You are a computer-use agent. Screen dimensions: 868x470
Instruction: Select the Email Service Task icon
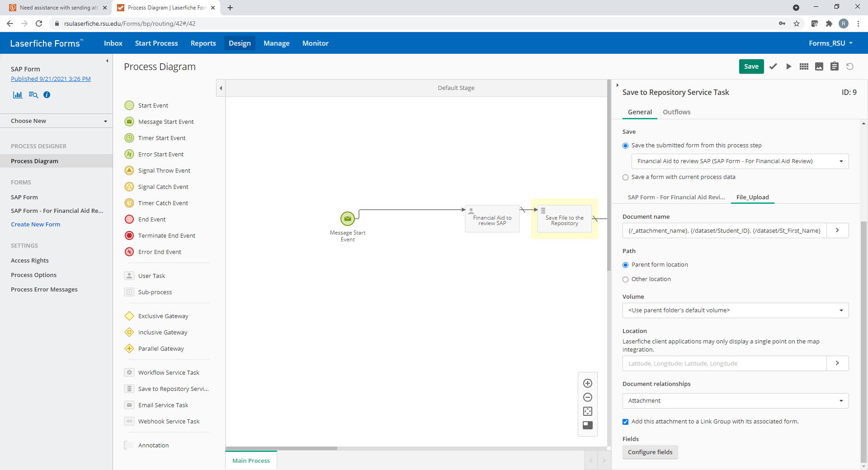click(129, 405)
